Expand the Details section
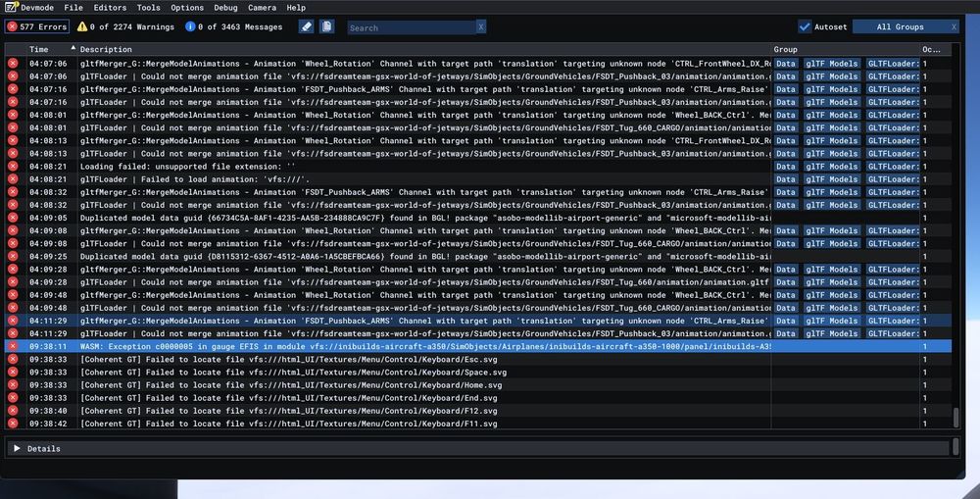Viewport: 980px width, 499px height. click(x=18, y=448)
